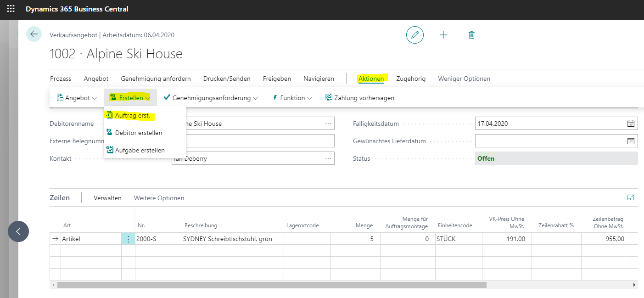Expand the Zeilen section to full view

tap(631, 197)
